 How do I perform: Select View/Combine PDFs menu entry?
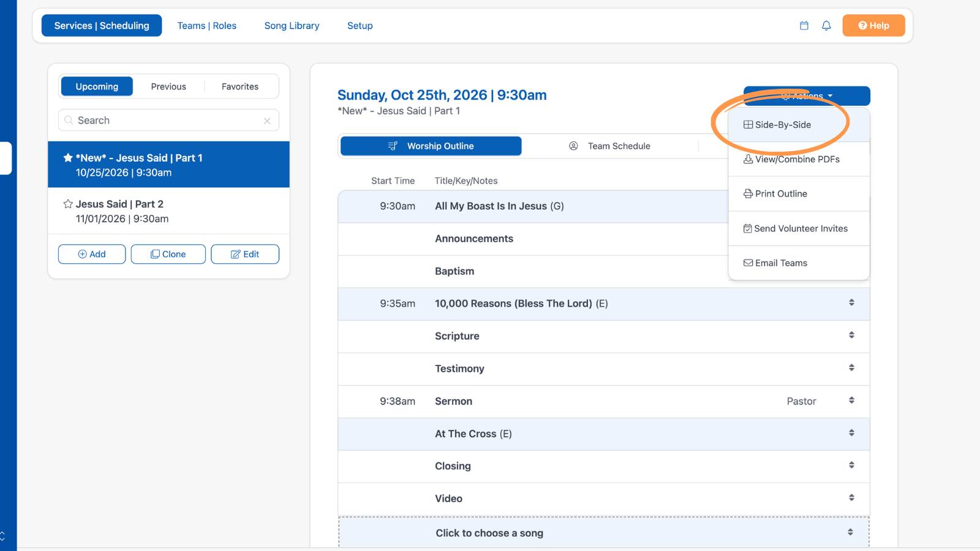pos(799,159)
